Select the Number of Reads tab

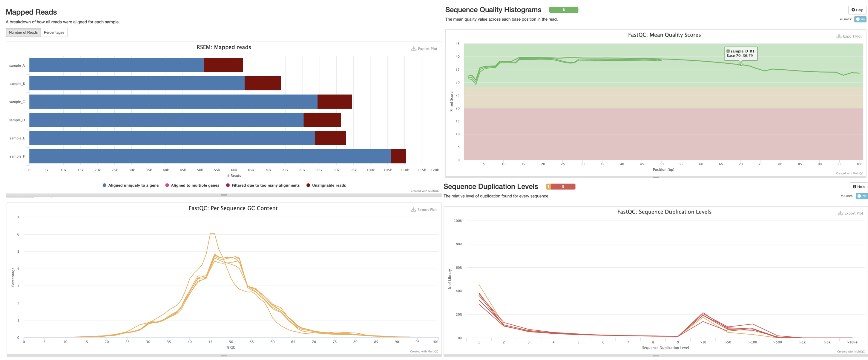pyautogui.click(x=23, y=32)
